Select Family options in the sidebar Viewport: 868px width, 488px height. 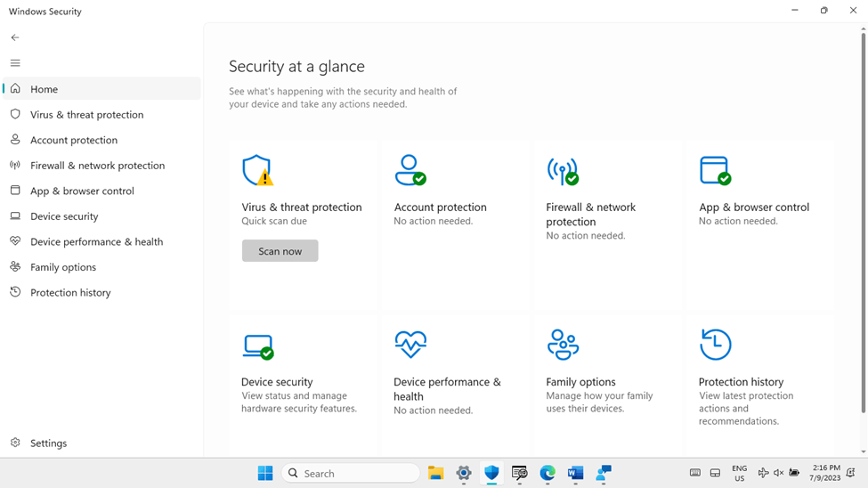[101, 267]
